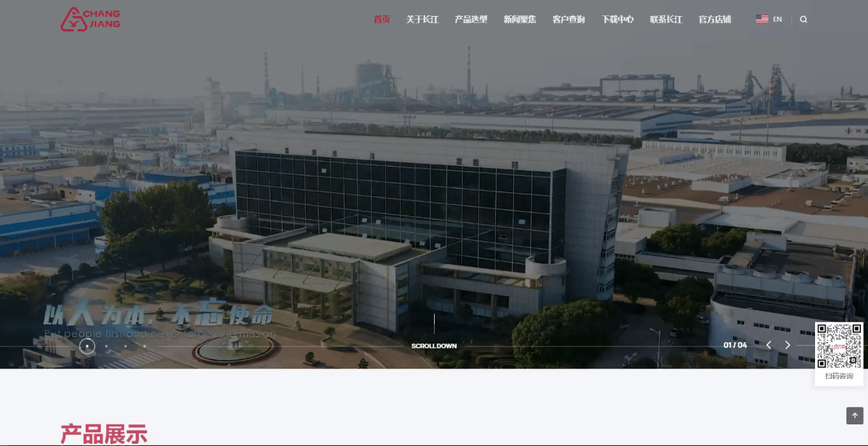Expand the 新闻聚焦 navigation menu
The height and width of the screenshot is (446, 868).
coord(520,20)
